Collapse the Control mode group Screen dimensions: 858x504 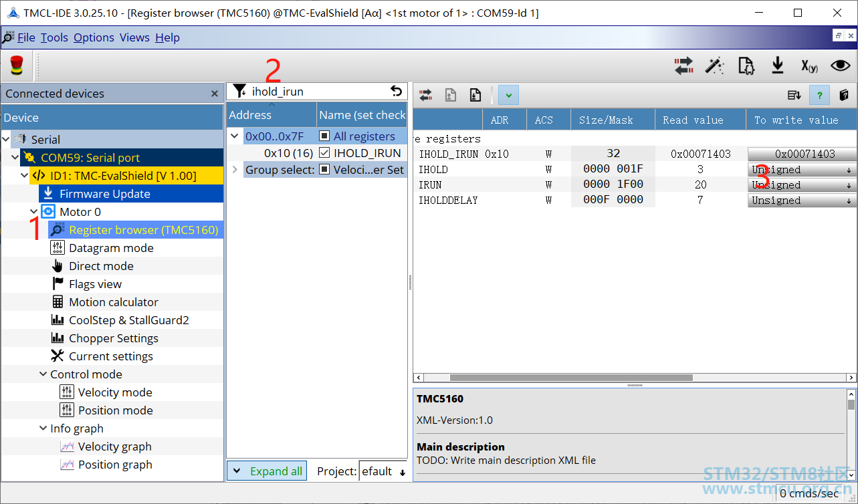pyautogui.click(x=43, y=374)
